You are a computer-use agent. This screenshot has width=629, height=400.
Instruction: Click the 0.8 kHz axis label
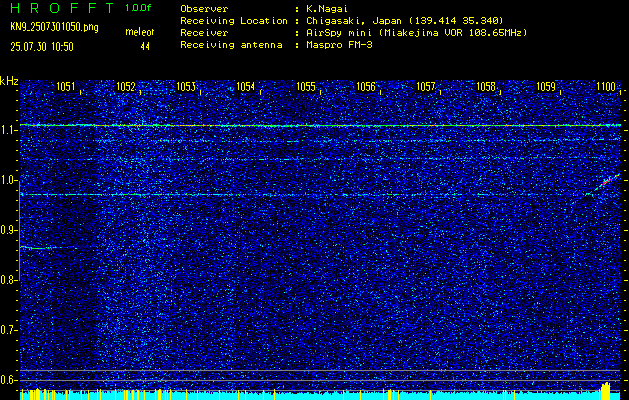pyautogui.click(x=7, y=280)
